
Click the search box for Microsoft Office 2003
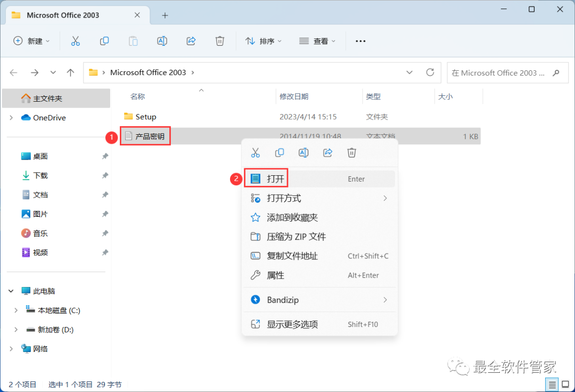coord(507,72)
